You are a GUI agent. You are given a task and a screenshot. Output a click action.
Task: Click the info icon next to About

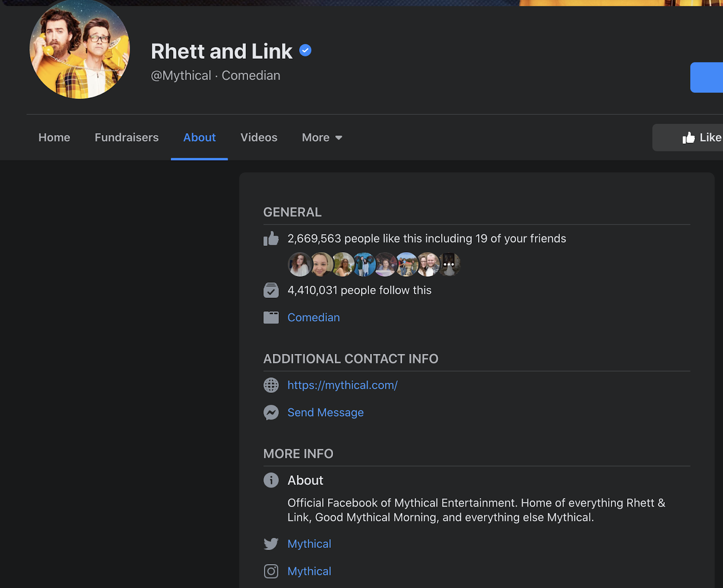[271, 480]
